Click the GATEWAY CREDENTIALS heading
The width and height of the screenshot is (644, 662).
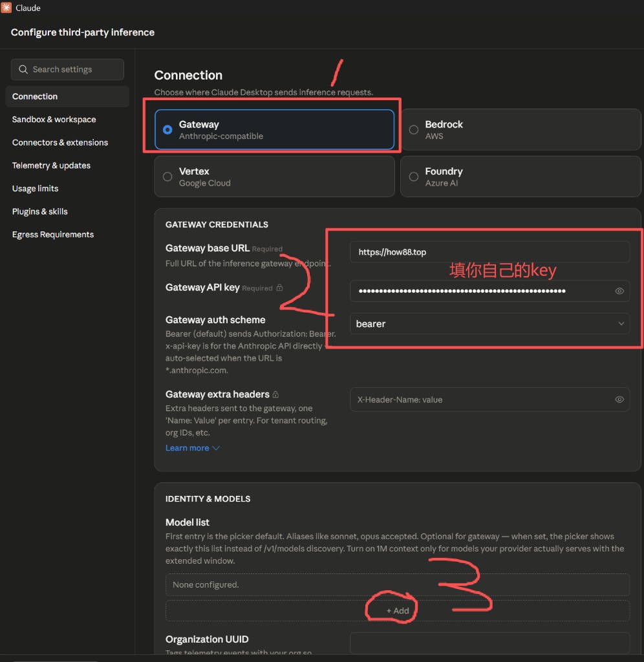pos(217,224)
